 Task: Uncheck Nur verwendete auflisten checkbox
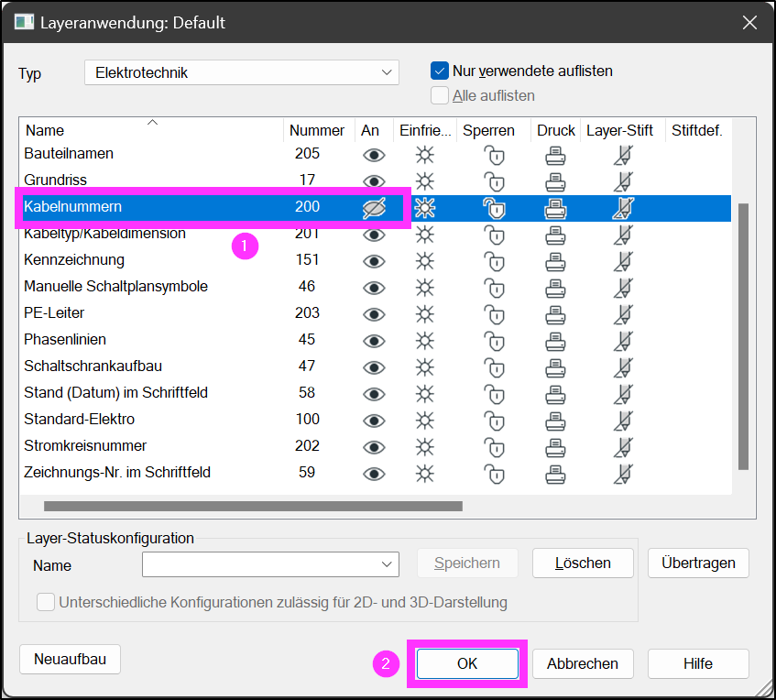pos(440,71)
